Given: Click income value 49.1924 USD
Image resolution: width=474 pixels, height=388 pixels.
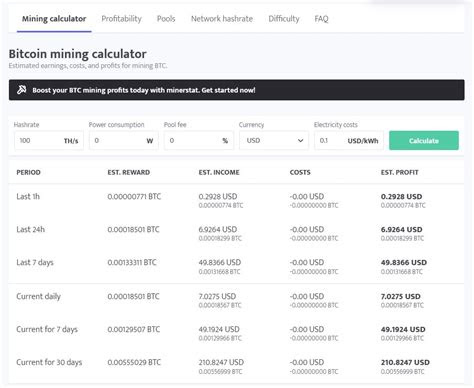Looking at the screenshot, I should pyautogui.click(x=219, y=329).
